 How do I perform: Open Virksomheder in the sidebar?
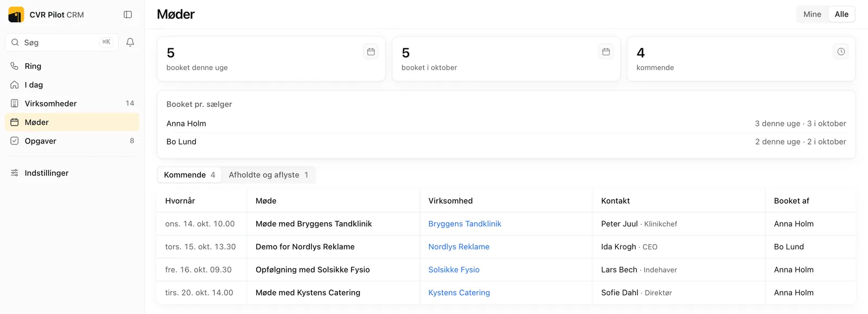click(x=72, y=103)
